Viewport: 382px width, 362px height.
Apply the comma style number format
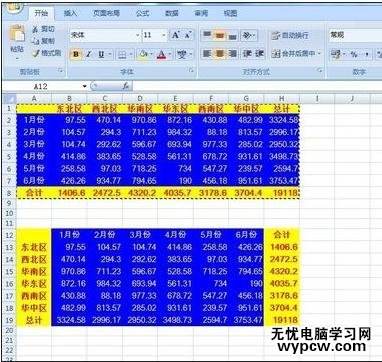[x=367, y=54]
